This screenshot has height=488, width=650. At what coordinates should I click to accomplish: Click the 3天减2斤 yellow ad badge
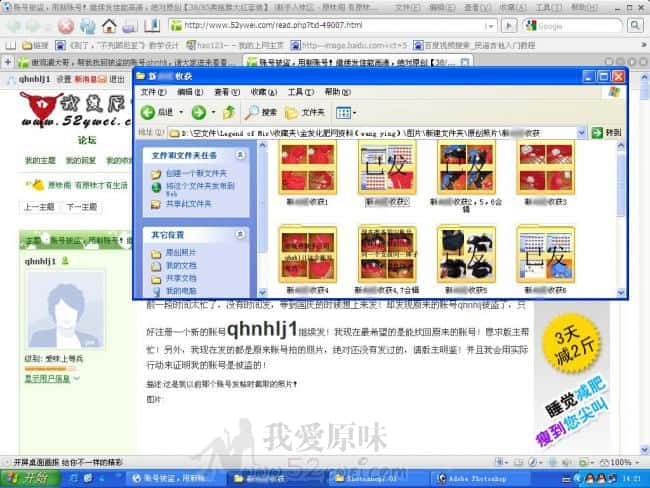click(x=572, y=344)
